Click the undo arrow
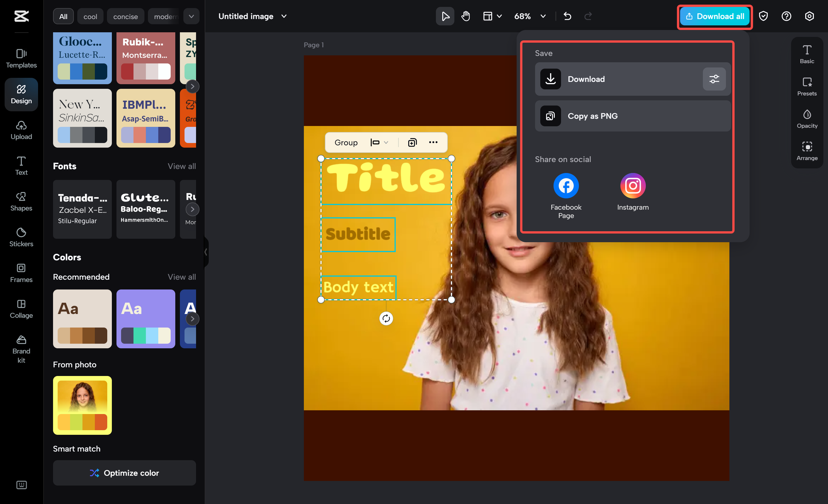828x504 pixels. pos(568,16)
